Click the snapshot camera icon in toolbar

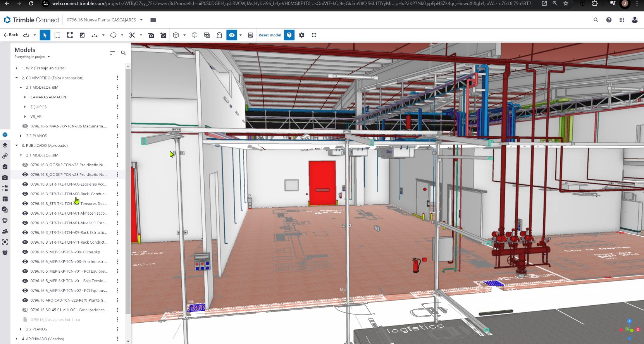coord(151,35)
